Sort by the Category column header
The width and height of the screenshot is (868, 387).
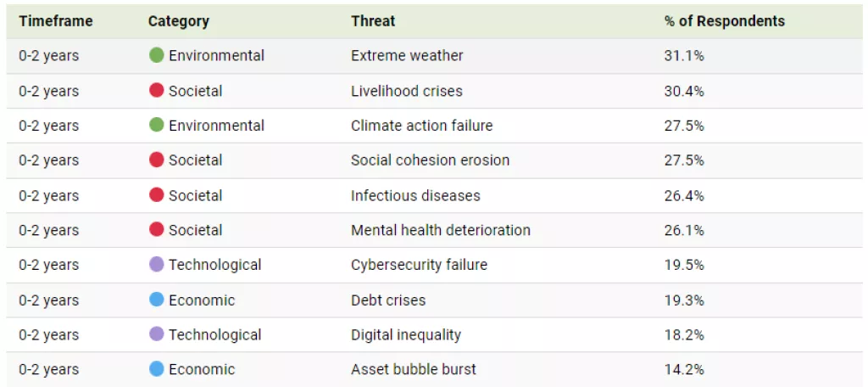point(178,21)
